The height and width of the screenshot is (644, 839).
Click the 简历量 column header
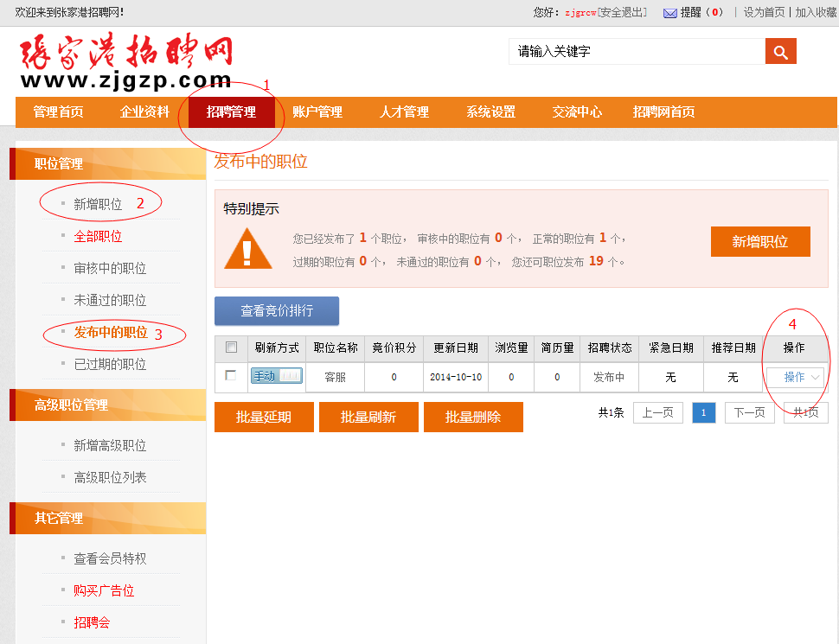[x=557, y=348]
